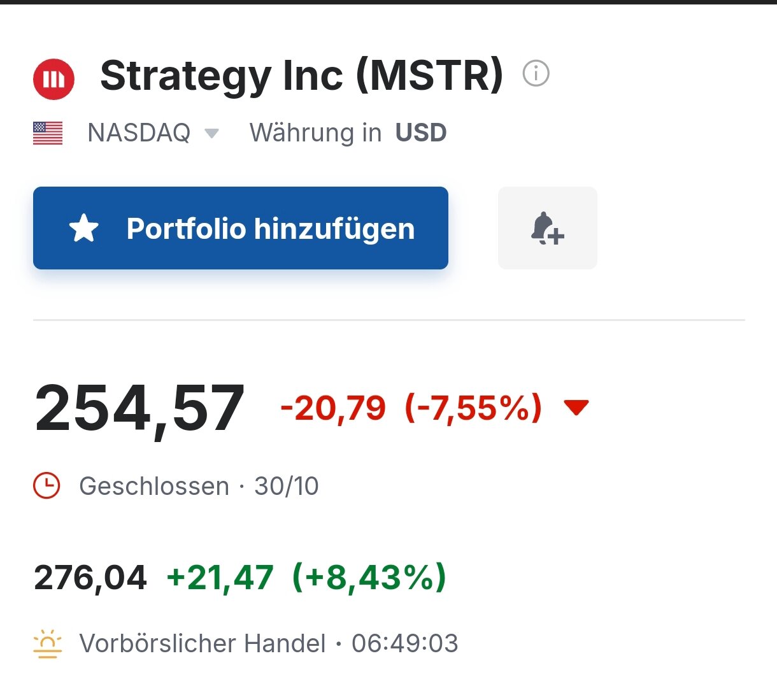Click the bell alert add icon
The height and width of the screenshot is (700, 777).
(547, 228)
